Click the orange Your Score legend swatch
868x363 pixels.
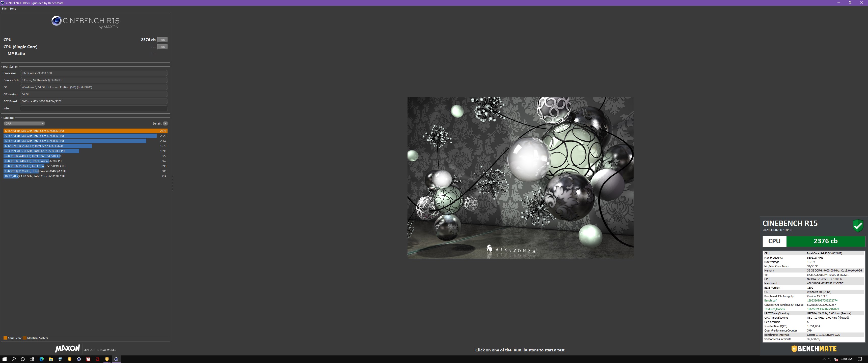click(5, 338)
